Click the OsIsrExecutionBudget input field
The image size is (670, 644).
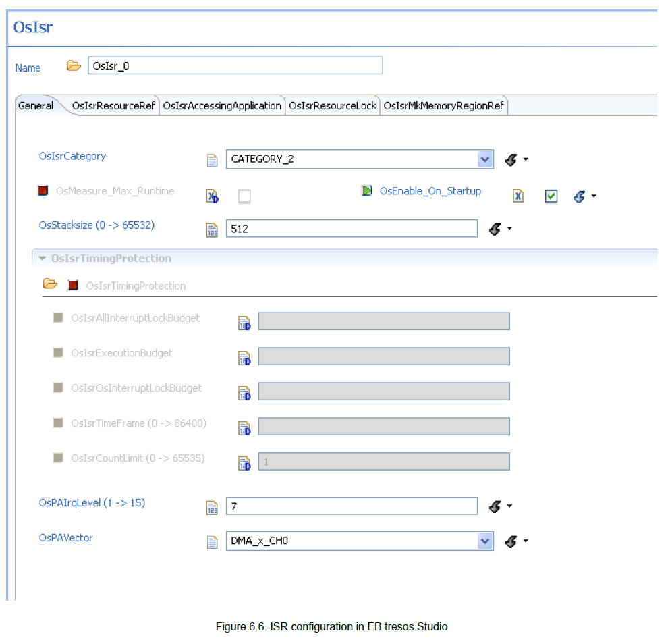point(384,356)
